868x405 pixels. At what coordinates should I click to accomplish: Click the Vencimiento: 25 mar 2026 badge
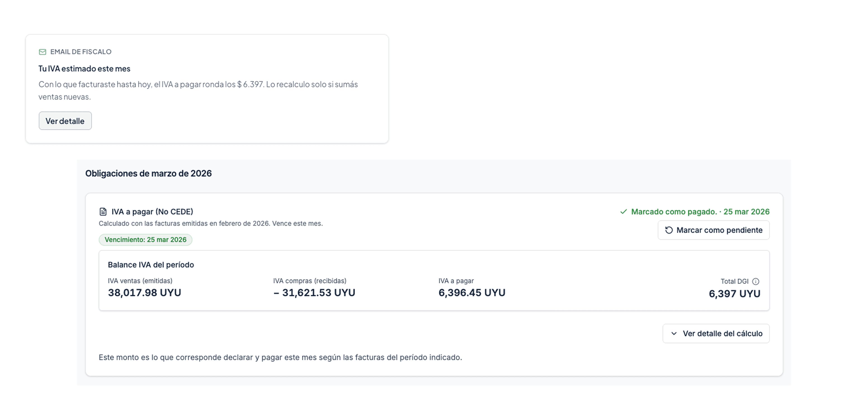(x=145, y=240)
